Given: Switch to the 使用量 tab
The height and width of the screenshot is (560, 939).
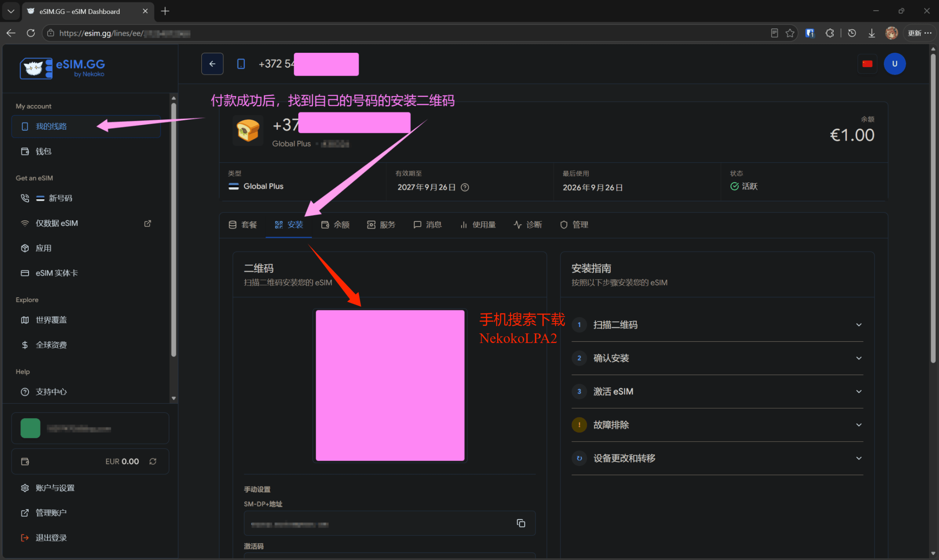Looking at the screenshot, I should [x=478, y=225].
